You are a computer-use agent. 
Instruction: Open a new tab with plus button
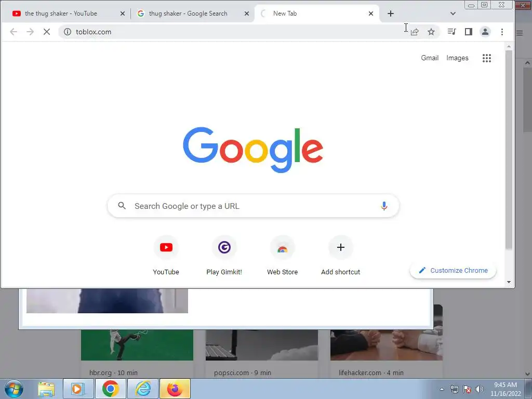click(391, 14)
